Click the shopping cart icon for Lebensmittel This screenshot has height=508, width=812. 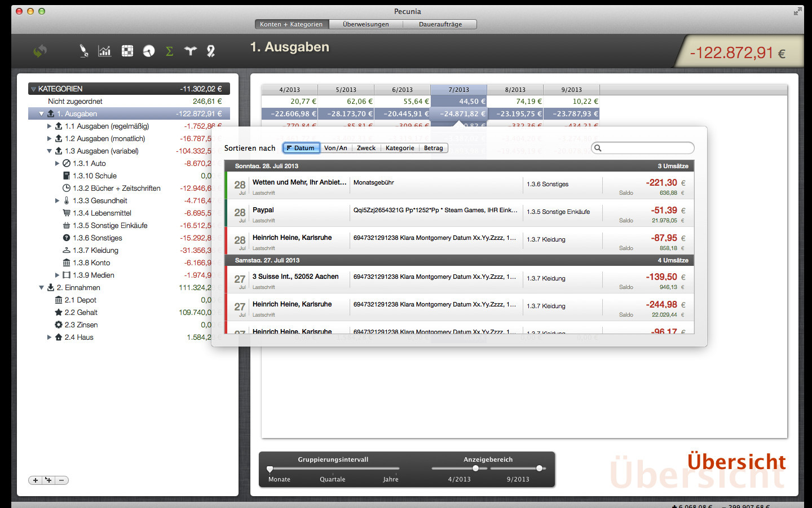[67, 213]
